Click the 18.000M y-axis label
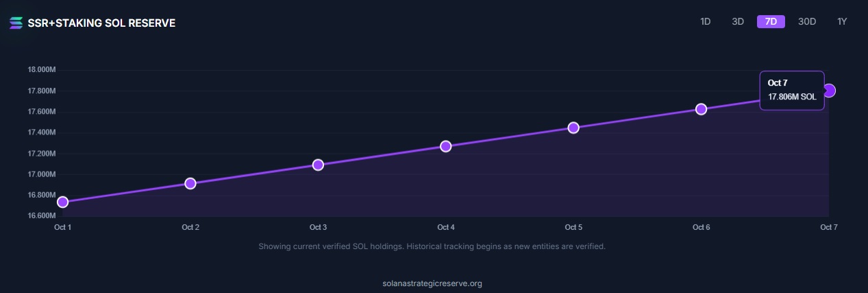This screenshot has width=868, height=293. pos(41,70)
